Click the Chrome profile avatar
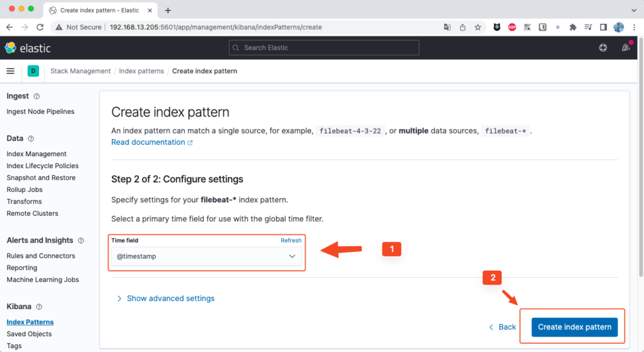644x352 pixels. coord(619,27)
